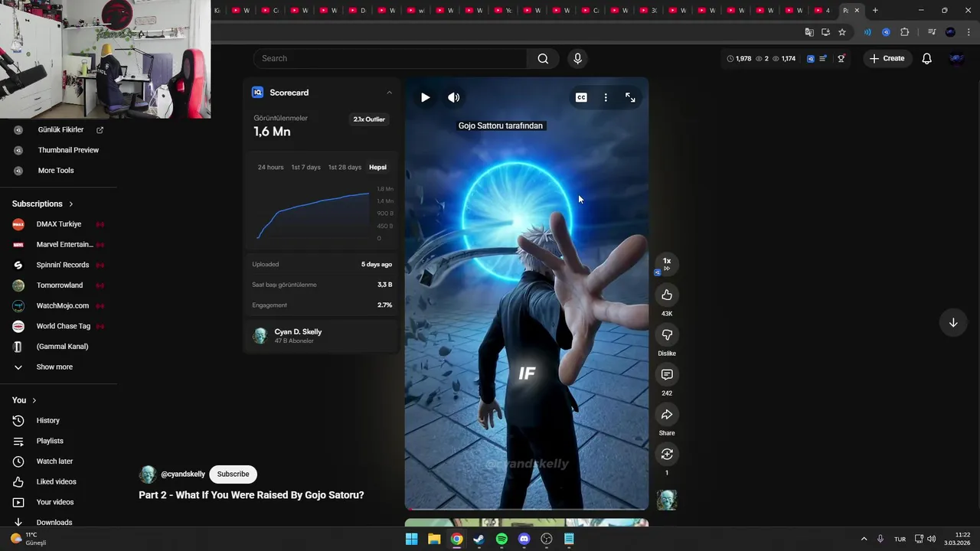Open Chrome's translate page icon
The height and width of the screenshot is (551, 980).
click(x=808, y=32)
